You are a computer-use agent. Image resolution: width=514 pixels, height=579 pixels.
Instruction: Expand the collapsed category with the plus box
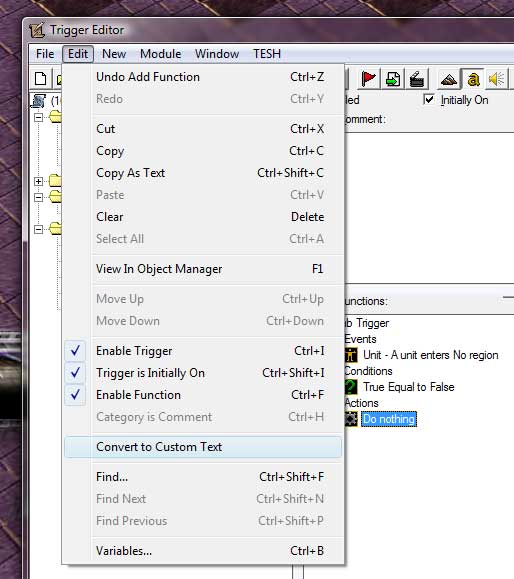click(38, 181)
